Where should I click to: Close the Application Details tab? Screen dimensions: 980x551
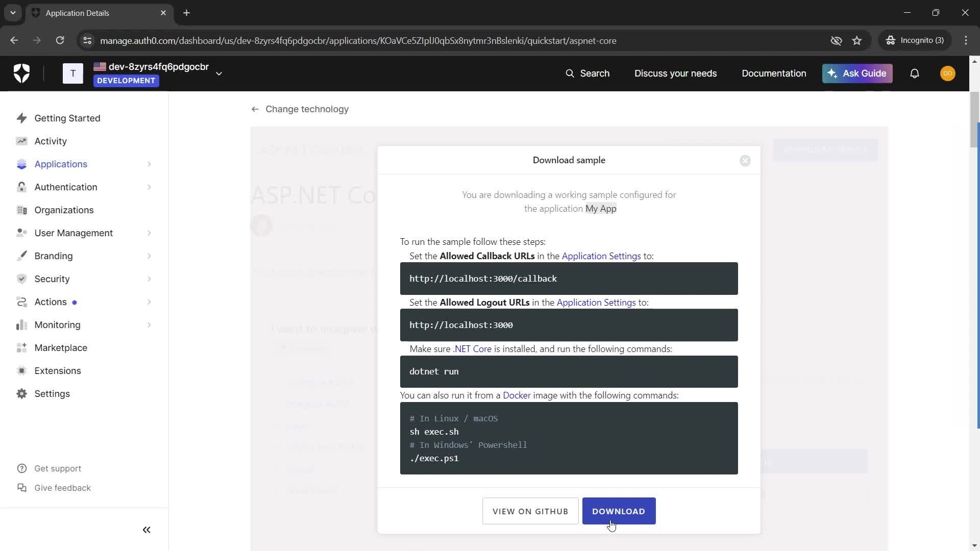163,13
